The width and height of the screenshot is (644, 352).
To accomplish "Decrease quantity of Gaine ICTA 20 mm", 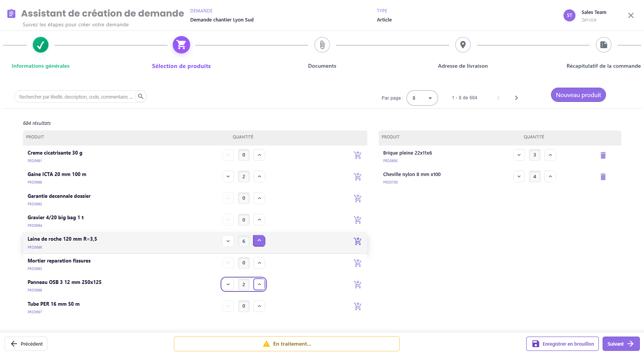I will tap(228, 176).
